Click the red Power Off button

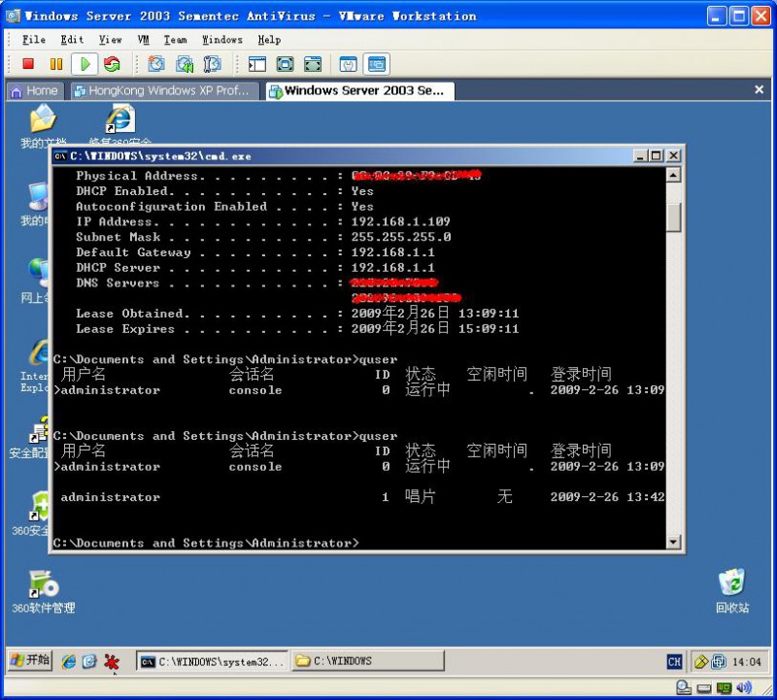[28, 64]
